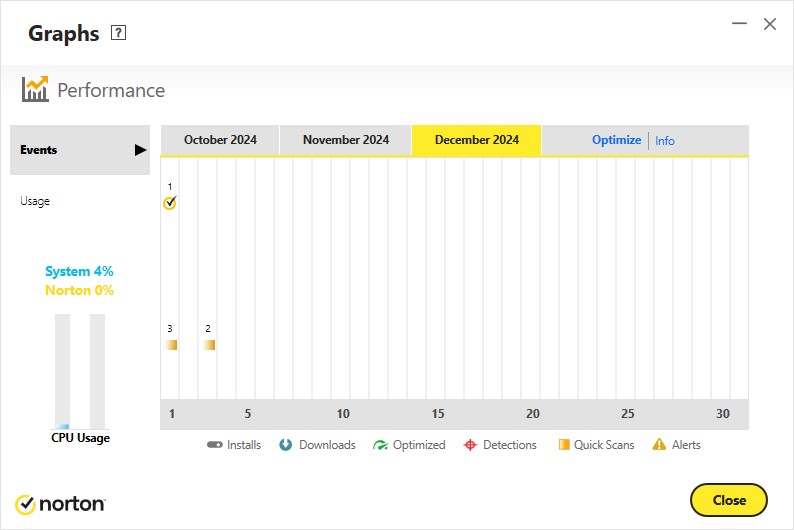Click the Norton CPU usage bar
This screenshot has height=530, width=794.
point(97,371)
